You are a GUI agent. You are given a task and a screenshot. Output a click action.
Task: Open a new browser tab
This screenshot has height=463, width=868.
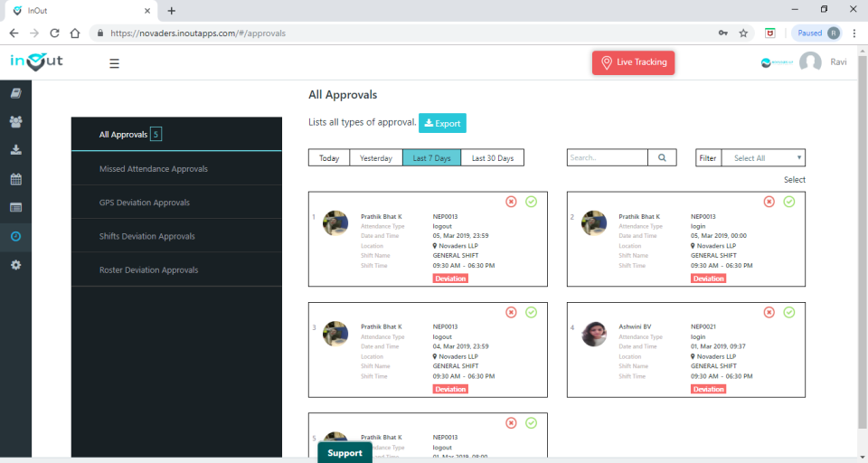(x=172, y=11)
